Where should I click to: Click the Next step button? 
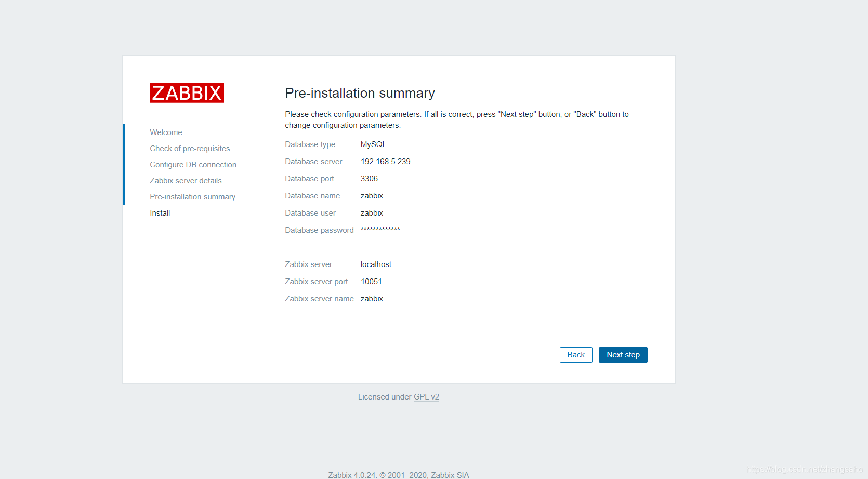pyautogui.click(x=623, y=355)
